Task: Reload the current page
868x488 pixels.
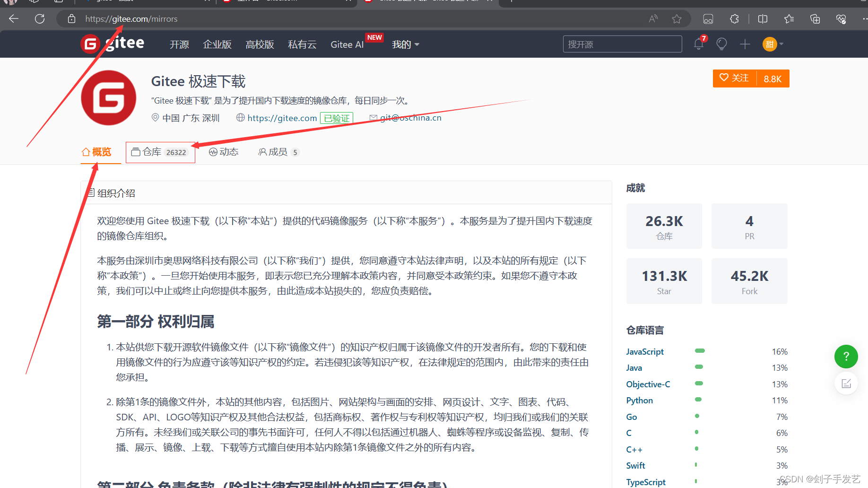Action: point(40,19)
